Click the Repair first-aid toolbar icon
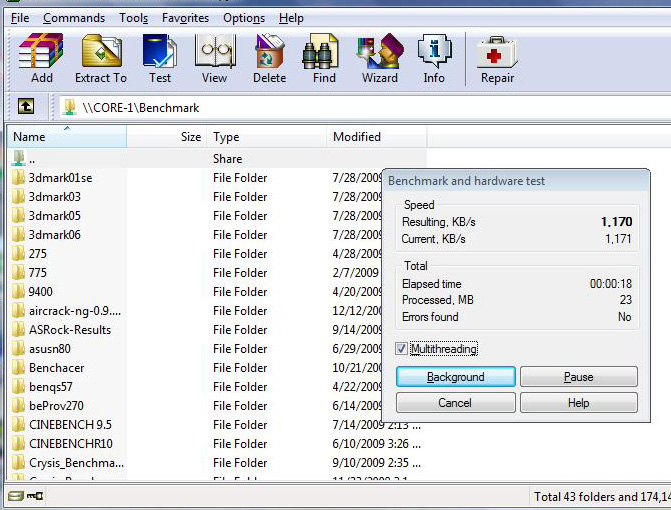 (497, 53)
